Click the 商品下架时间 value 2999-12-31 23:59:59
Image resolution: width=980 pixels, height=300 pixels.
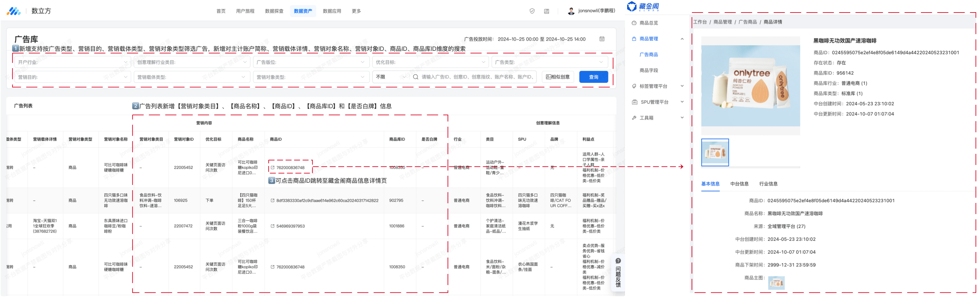[791, 265]
